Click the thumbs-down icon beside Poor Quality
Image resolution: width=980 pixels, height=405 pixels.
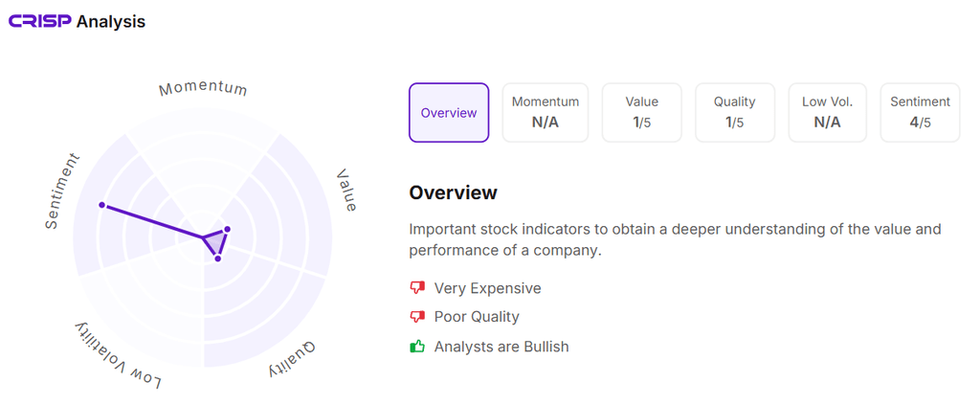[x=417, y=317]
